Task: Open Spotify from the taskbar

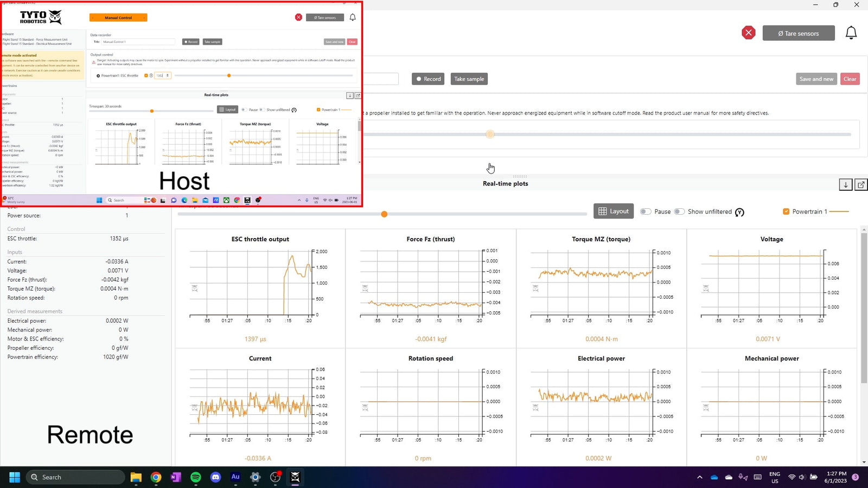Action: coord(196,477)
